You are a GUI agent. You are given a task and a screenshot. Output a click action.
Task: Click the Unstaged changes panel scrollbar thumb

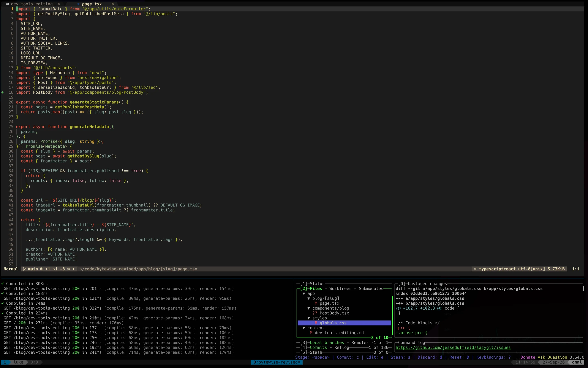coord(584,289)
